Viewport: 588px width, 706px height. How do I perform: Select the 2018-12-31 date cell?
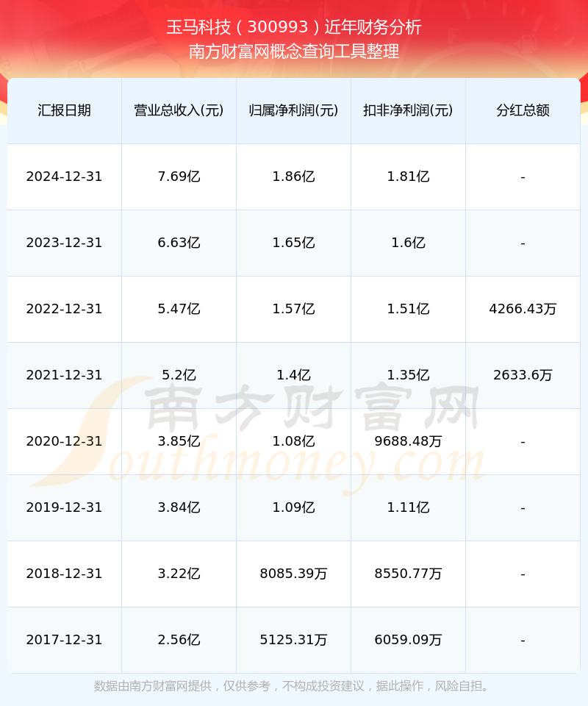tap(65, 574)
